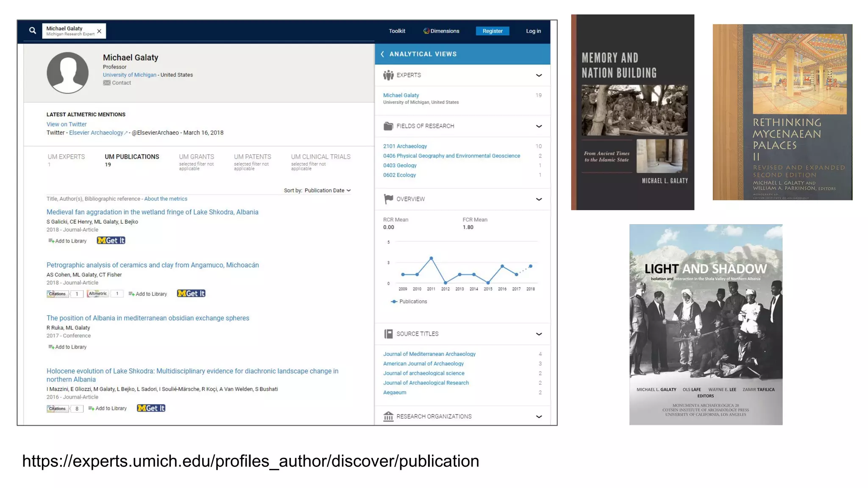Viewport: 868px width, 488px height.
Task: Open Holocene evolution of Lake Shkodra article
Action: (192, 375)
